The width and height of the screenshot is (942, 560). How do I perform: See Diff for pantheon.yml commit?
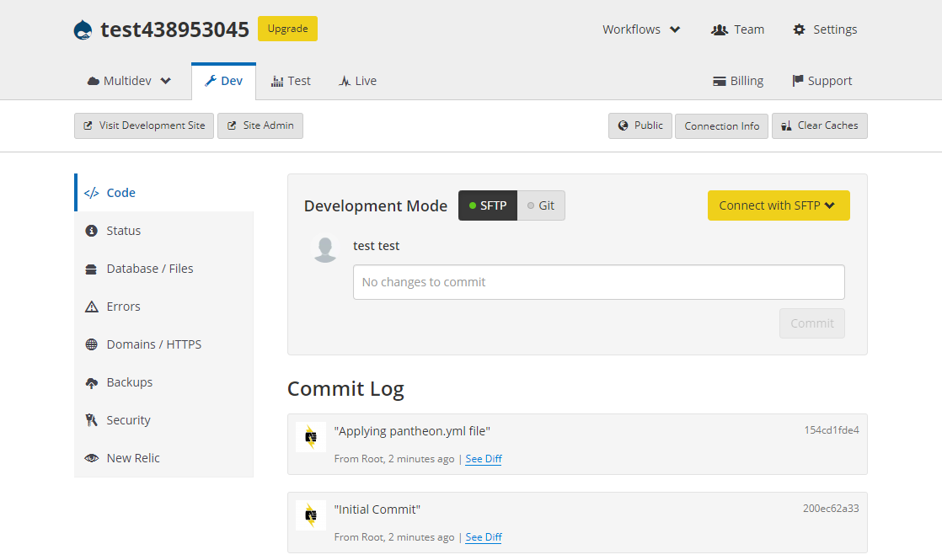point(484,459)
